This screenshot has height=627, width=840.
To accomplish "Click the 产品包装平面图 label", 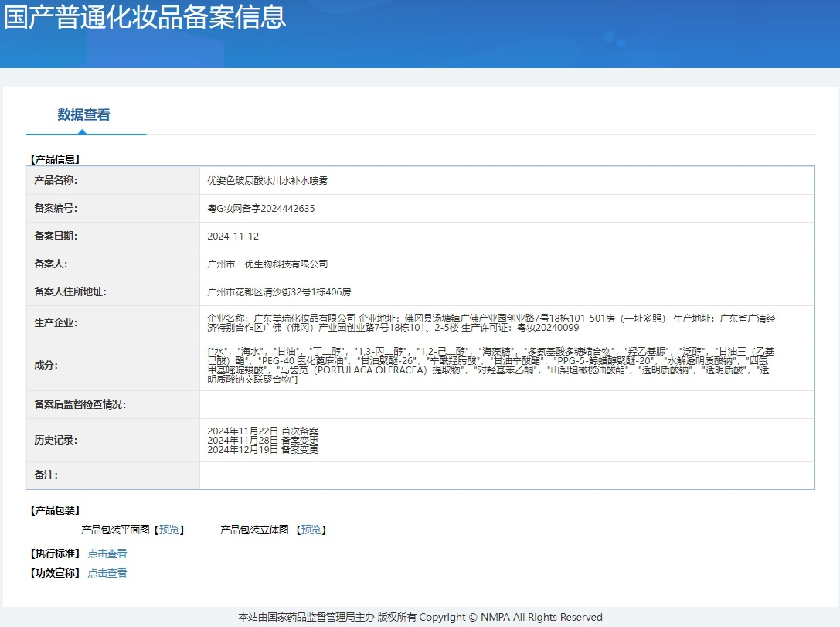I will click(115, 530).
